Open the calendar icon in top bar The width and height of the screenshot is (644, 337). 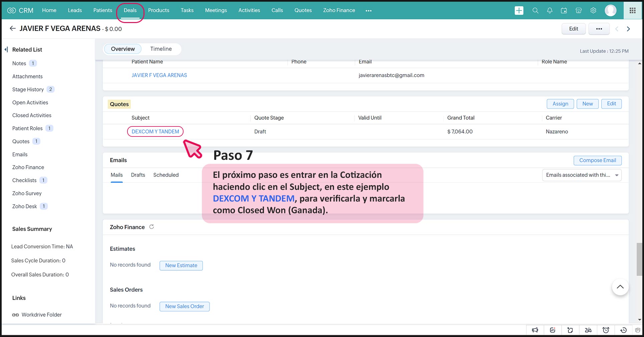click(x=564, y=11)
